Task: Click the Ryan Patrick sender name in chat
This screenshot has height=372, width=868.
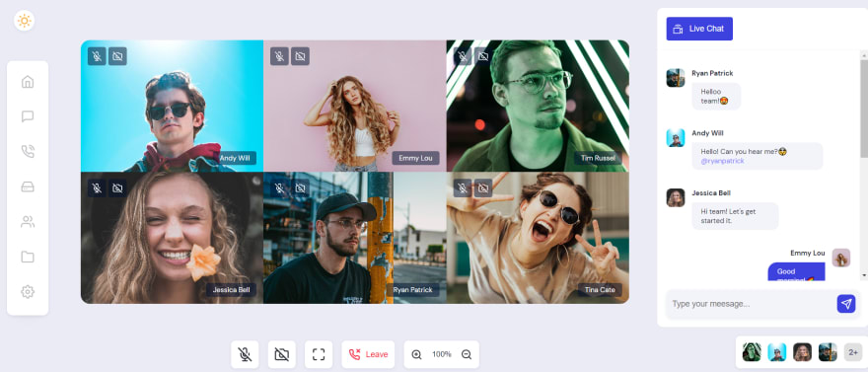Action: click(x=712, y=73)
